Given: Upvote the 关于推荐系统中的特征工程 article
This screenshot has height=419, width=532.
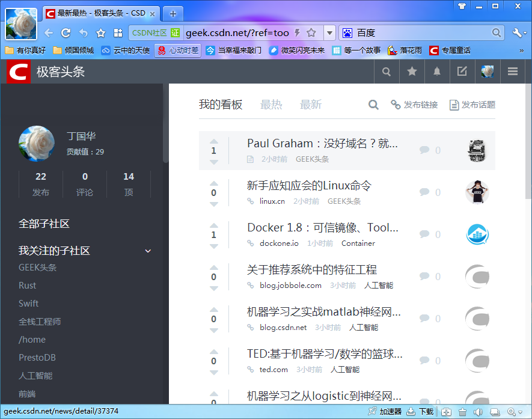Looking at the screenshot, I should tap(214, 268).
